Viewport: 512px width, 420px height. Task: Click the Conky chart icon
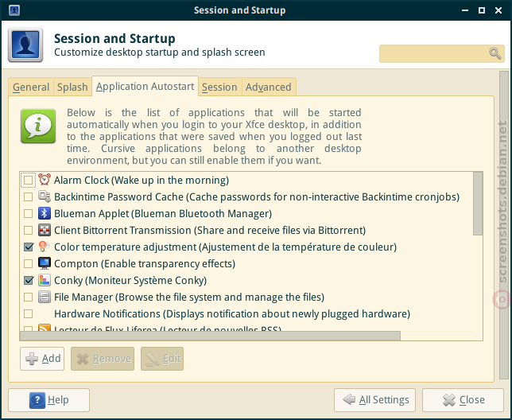45,280
